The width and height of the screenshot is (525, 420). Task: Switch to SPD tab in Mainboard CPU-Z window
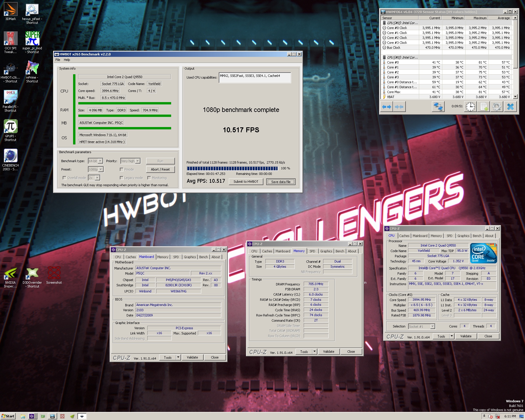pos(176,257)
